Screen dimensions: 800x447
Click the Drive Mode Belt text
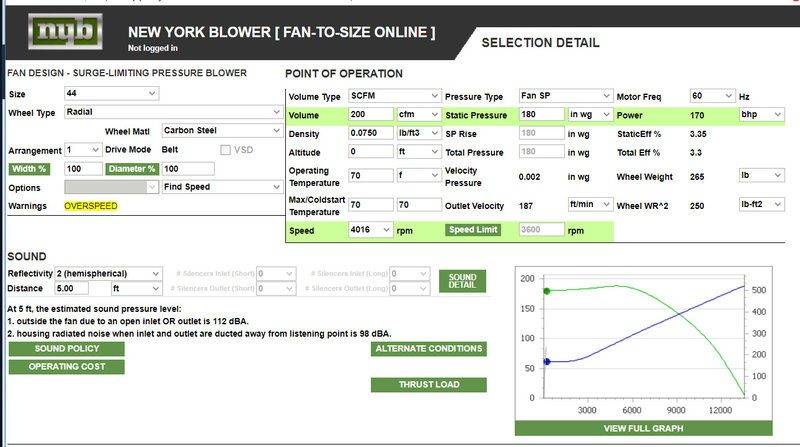170,150
